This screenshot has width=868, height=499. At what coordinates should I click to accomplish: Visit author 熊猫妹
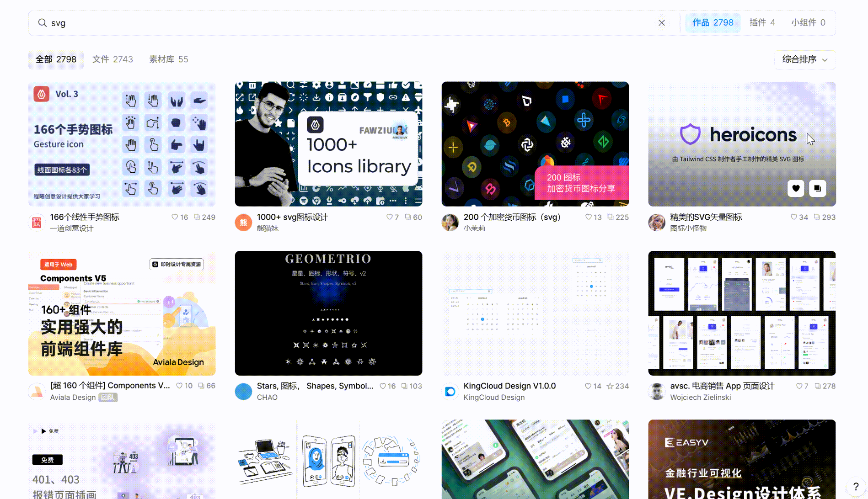(x=268, y=228)
